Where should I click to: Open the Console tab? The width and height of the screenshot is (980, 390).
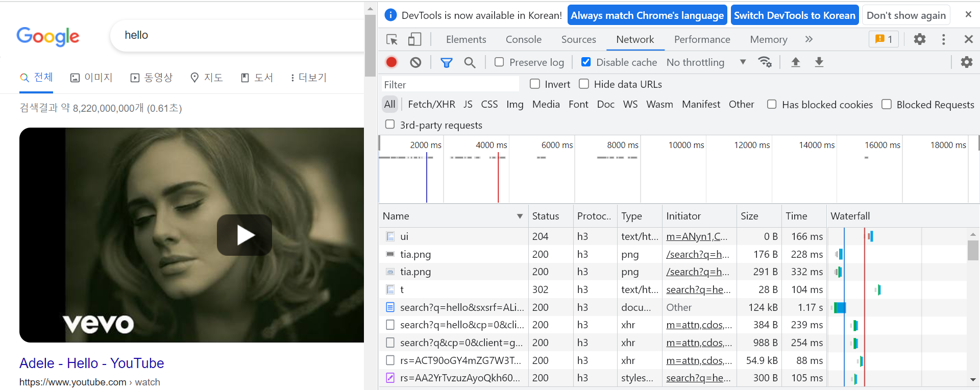[x=524, y=39]
